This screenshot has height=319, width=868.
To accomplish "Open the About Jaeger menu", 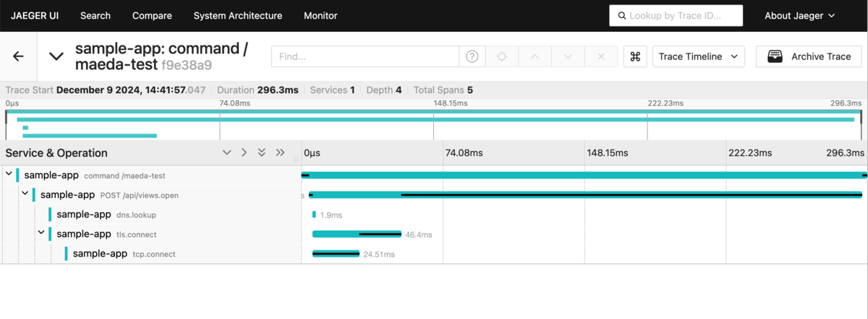I will click(799, 15).
